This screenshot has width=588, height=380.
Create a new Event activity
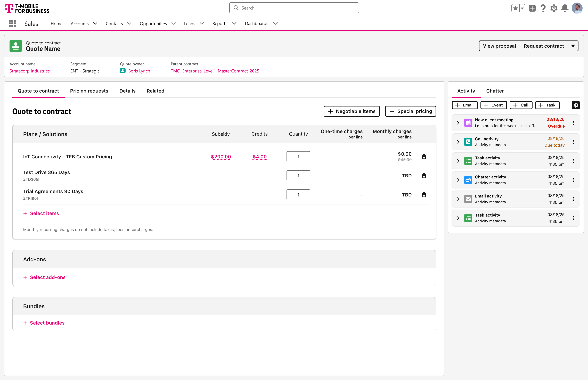(x=494, y=105)
